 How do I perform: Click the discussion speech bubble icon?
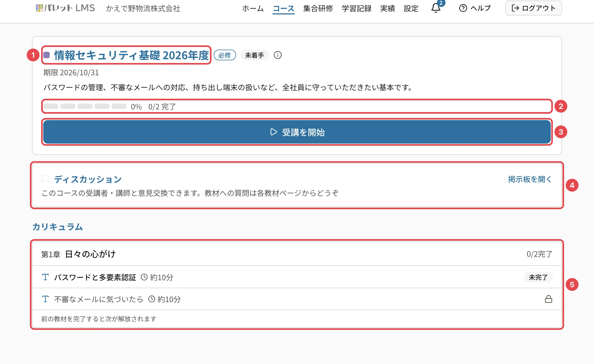(45, 179)
